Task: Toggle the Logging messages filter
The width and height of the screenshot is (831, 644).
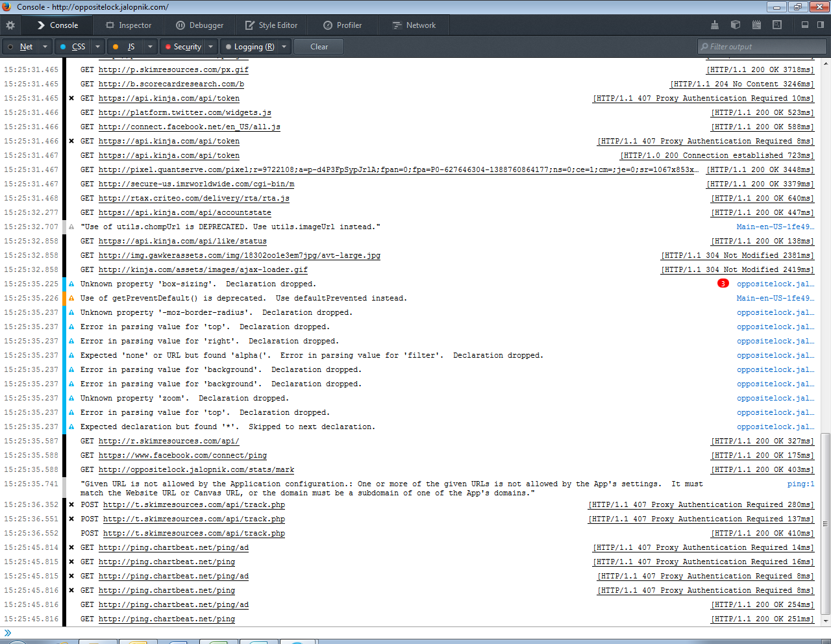Action: pyautogui.click(x=249, y=47)
